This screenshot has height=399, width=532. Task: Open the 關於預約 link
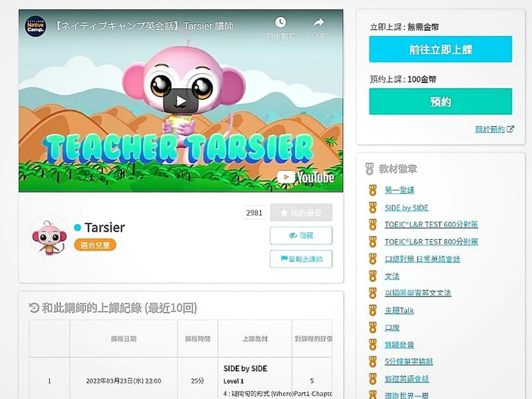click(490, 129)
